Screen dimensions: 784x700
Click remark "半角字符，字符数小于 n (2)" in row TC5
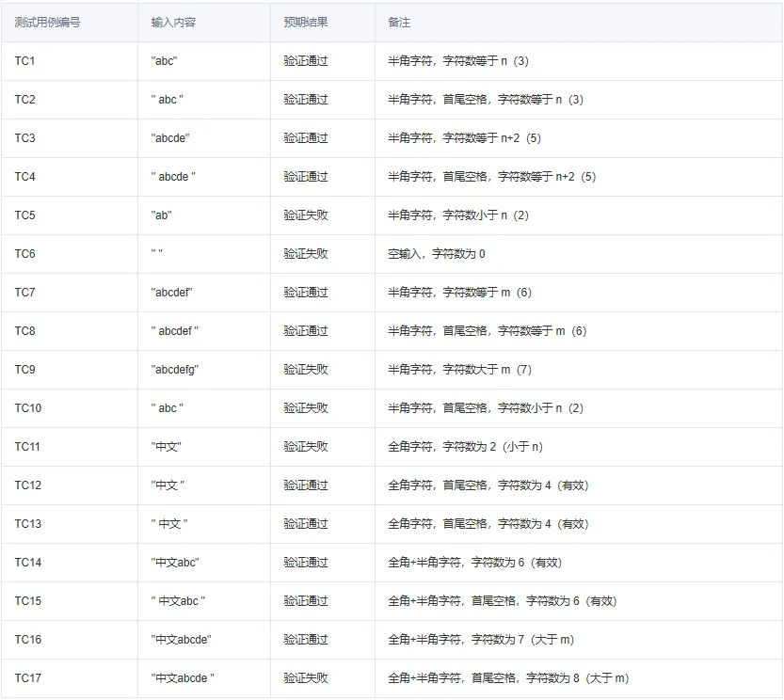click(x=458, y=215)
